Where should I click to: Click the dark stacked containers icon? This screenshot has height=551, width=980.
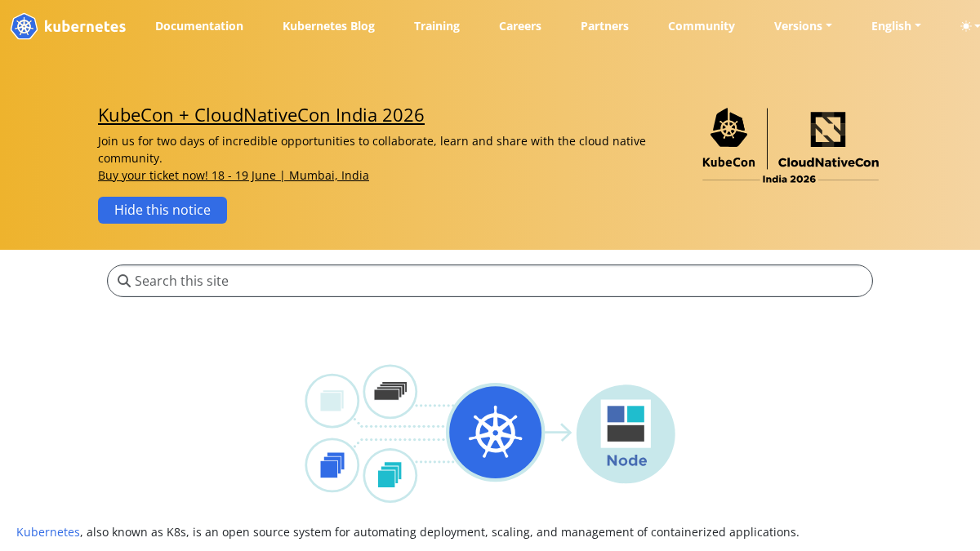click(x=390, y=392)
